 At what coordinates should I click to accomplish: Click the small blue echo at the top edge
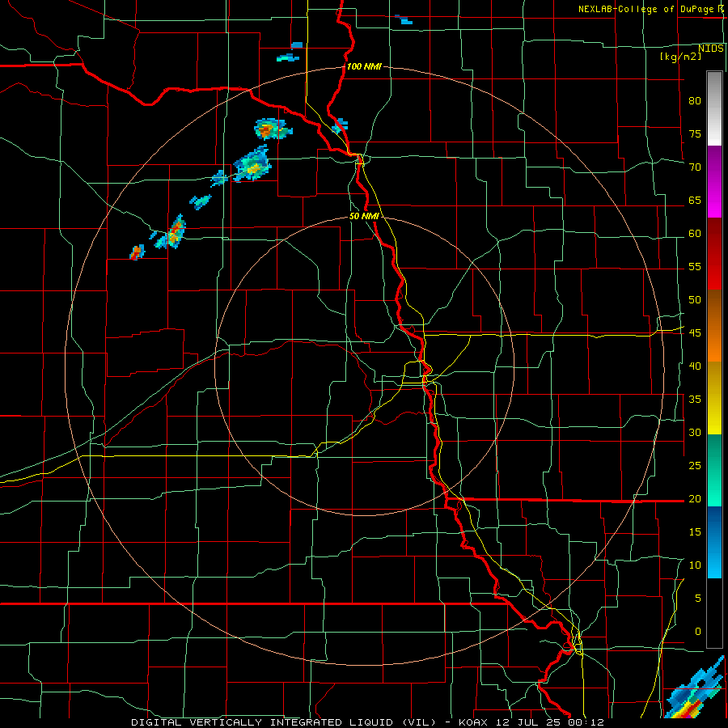(404, 19)
